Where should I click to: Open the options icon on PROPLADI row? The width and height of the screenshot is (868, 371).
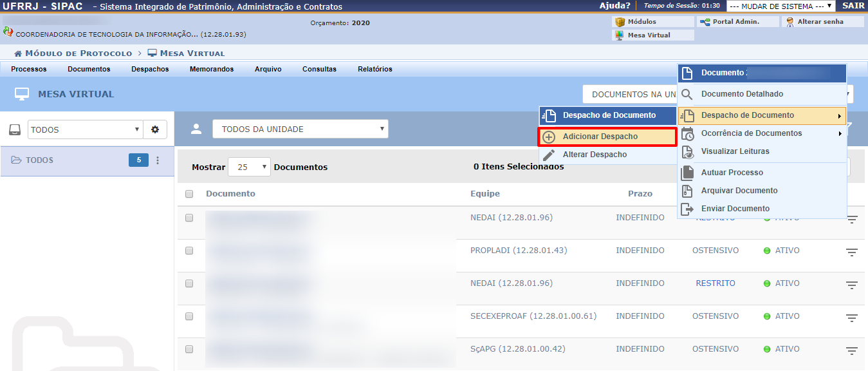click(x=852, y=252)
